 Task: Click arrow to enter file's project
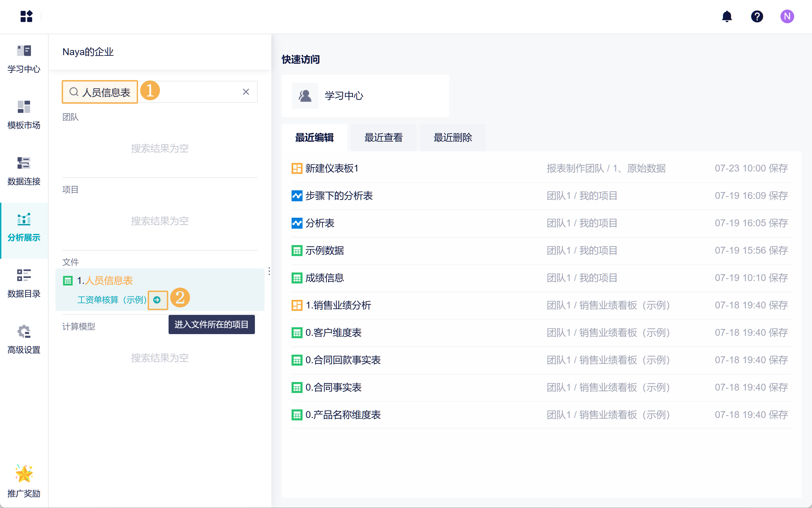157,300
